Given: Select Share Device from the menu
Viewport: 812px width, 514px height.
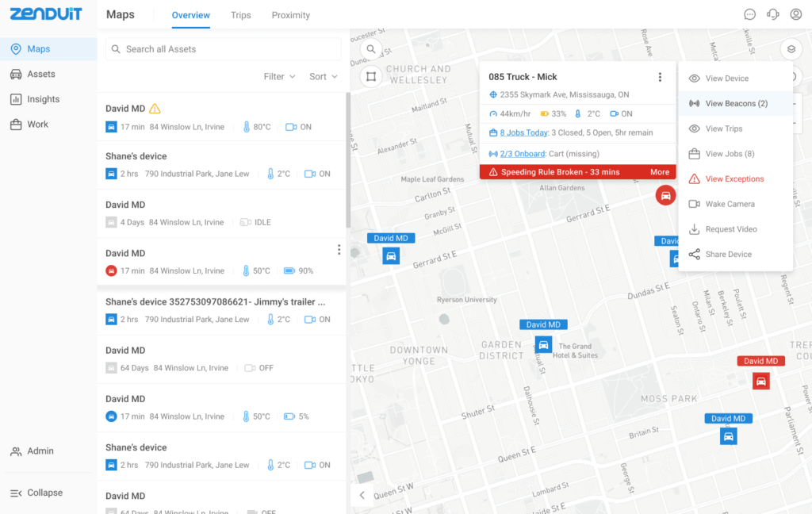Looking at the screenshot, I should (735, 255).
